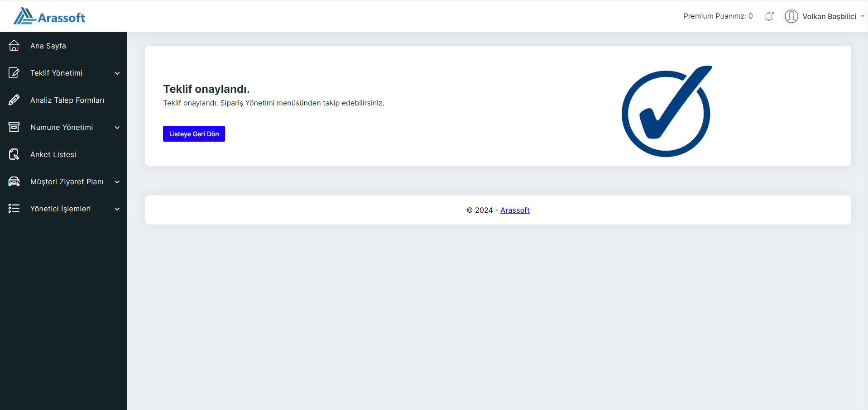868x410 pixels.
Task: Expand Müşteri Ziyaret Planı chevron
Action: point(117,182)
